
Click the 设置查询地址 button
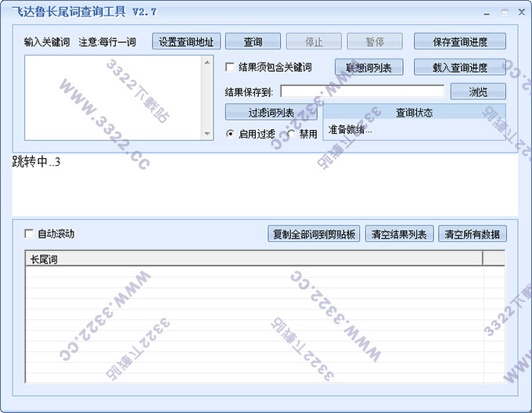coord(186,41)
